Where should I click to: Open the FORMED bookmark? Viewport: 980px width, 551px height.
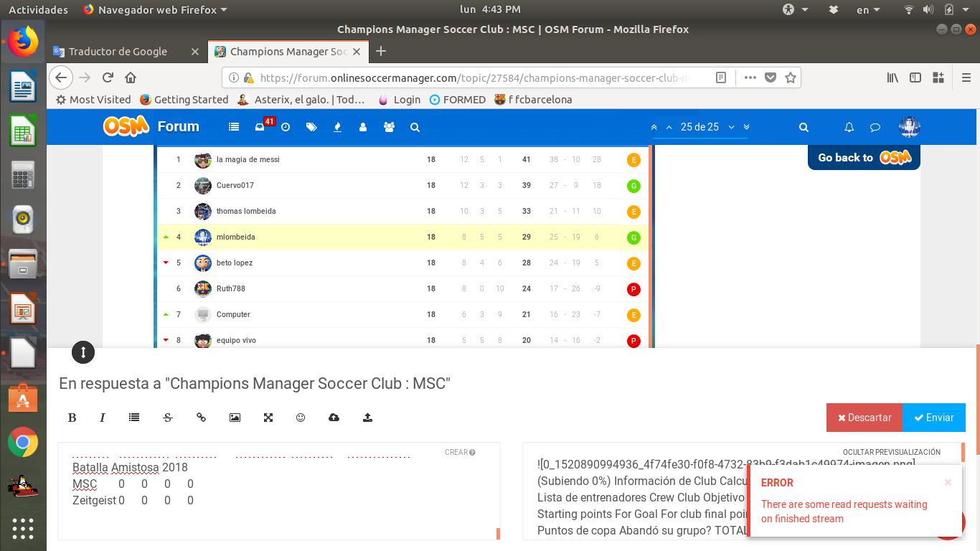pos(458,100)
